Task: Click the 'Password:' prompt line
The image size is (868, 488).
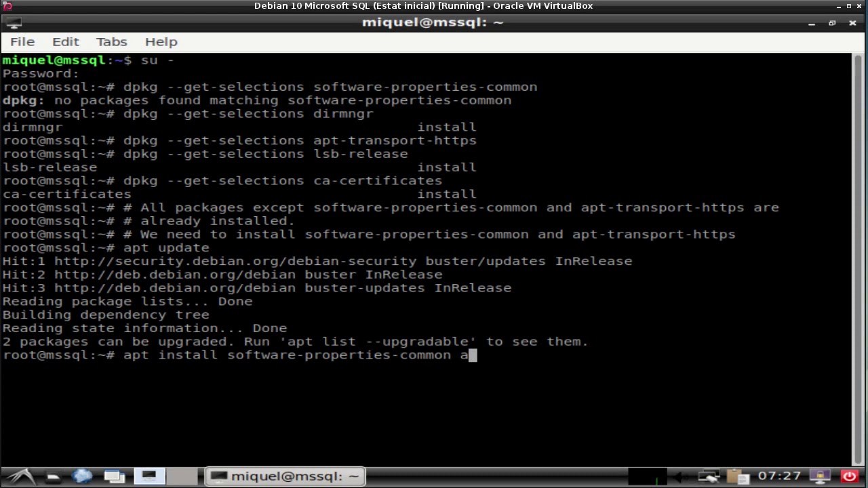Action: 41,73
